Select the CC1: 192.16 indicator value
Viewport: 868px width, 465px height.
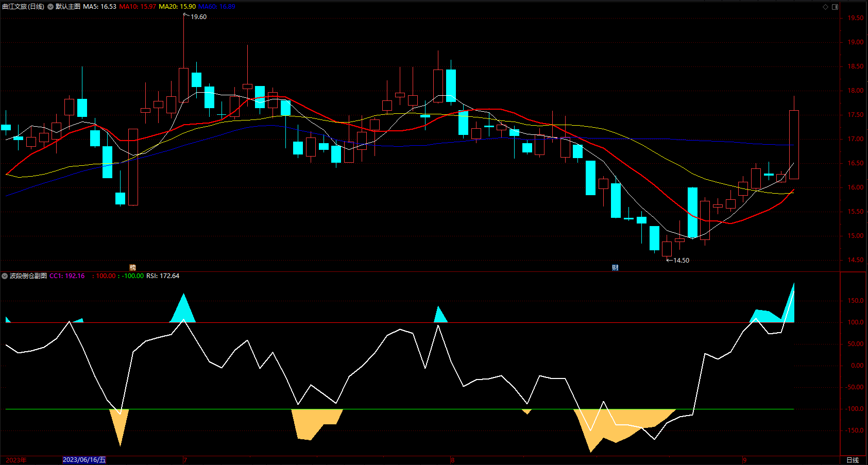67,276
